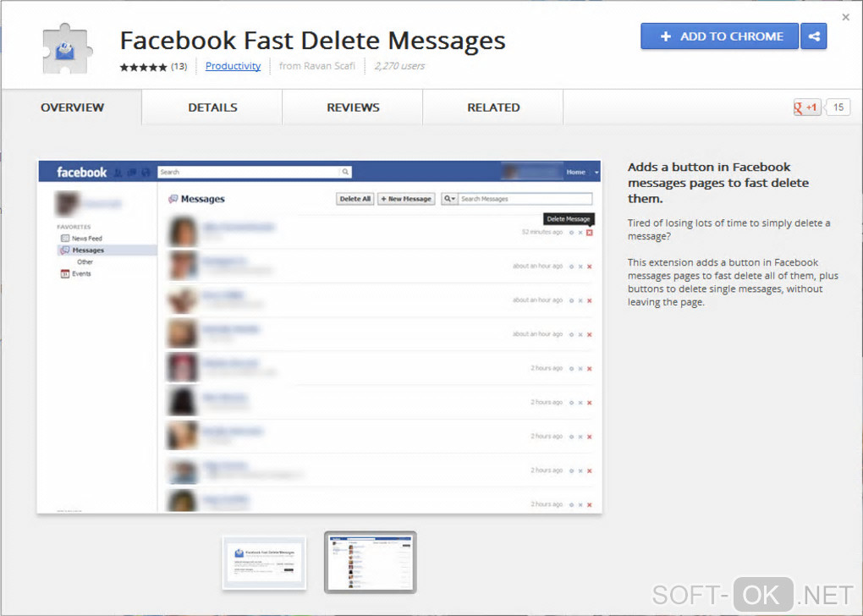
Task: Click the red X on the first 'about an hour ago' row
Action: tap(590, 267)
